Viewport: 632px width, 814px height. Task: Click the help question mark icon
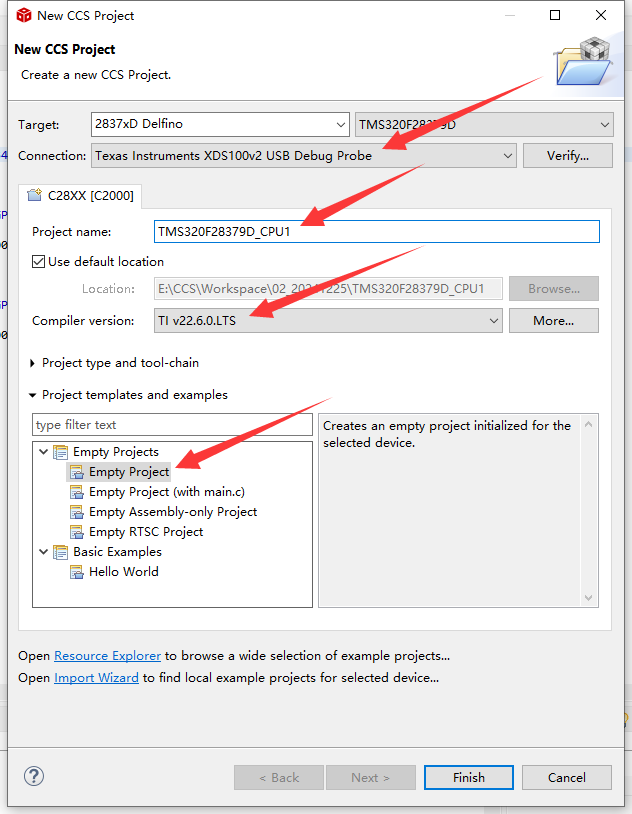coord(34,777)
